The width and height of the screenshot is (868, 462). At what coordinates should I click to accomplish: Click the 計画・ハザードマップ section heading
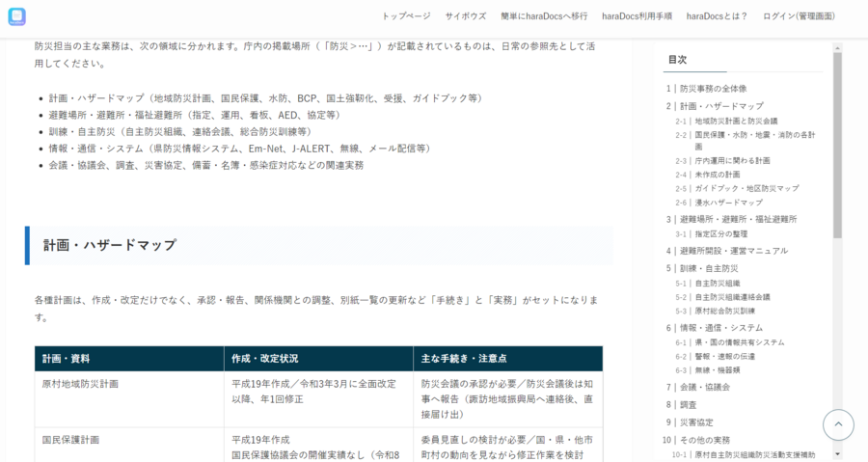[110, 245]
